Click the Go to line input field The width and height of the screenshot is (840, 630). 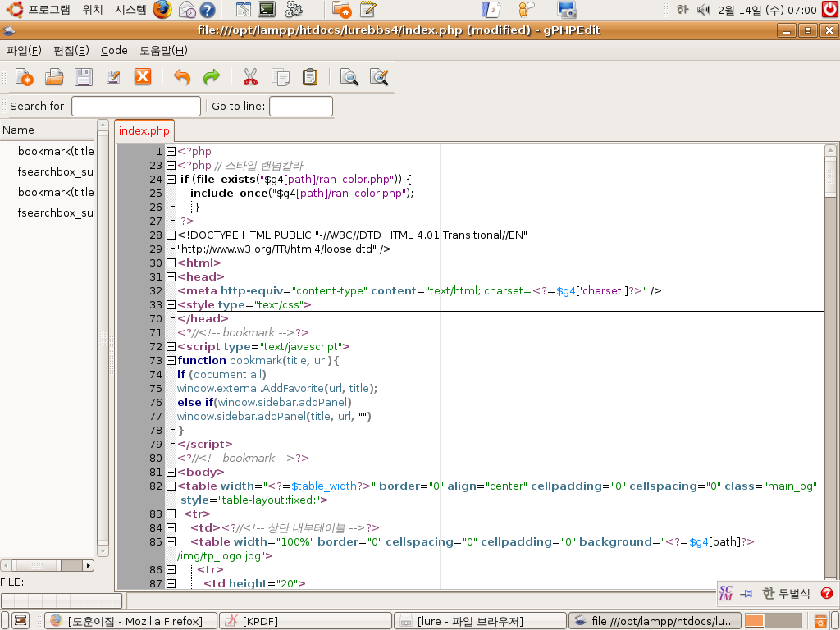(x=300, y=107)
